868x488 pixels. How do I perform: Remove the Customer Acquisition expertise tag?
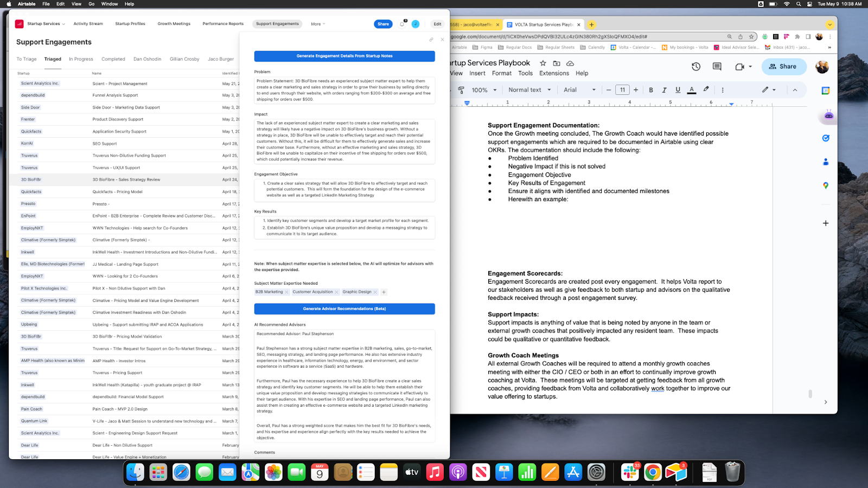(336, 292)
